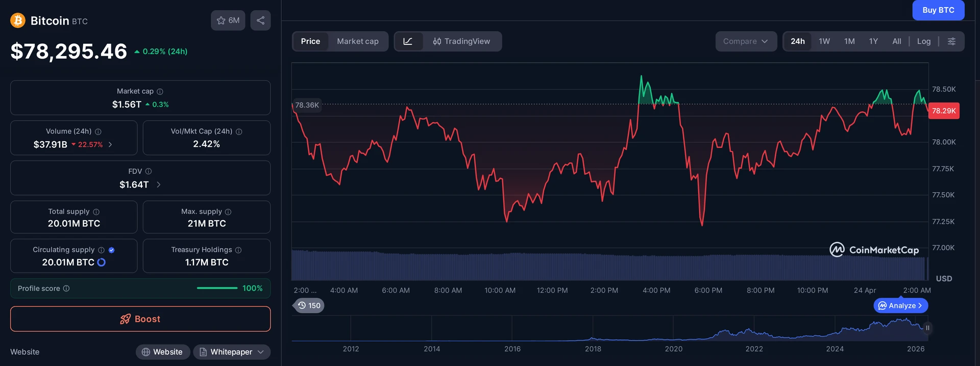This screenshot has height=366, width=980.
Task: Open Profile score info icon
Action: (x=66, y=289)
